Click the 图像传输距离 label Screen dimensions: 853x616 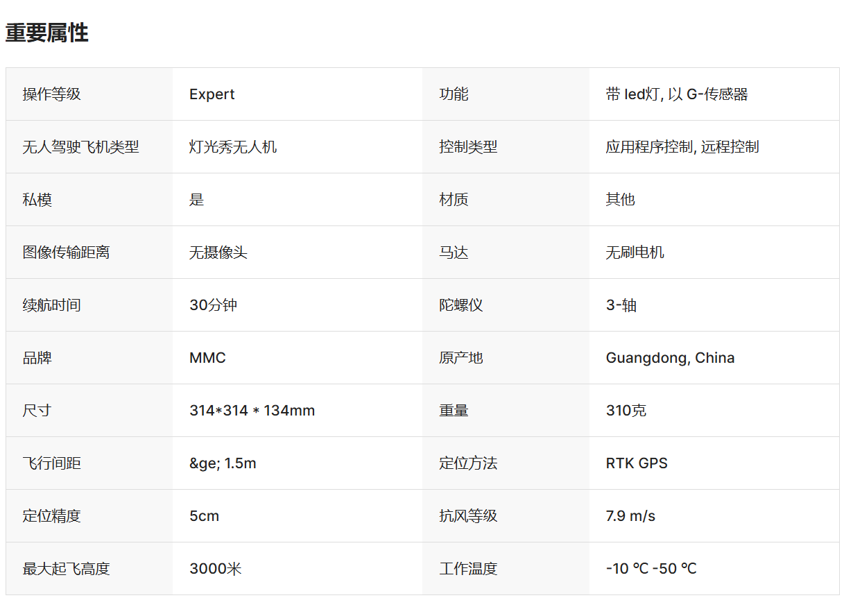tap(67, 253)
